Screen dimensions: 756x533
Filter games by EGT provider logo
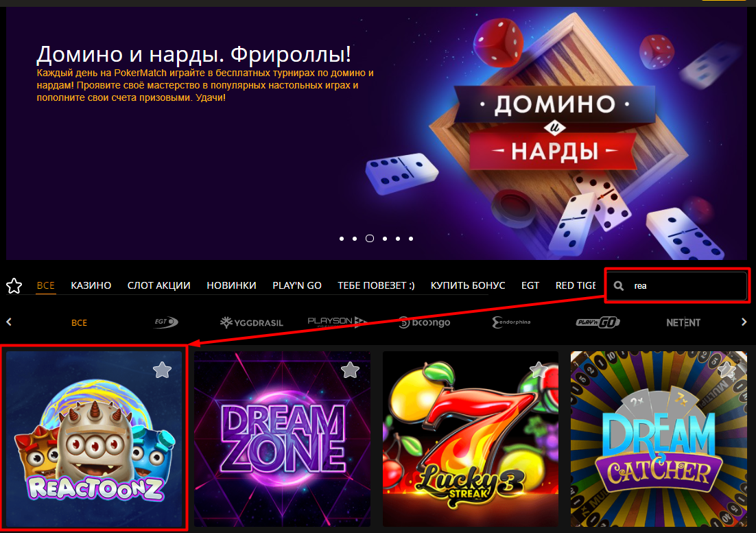click(166, 322)
